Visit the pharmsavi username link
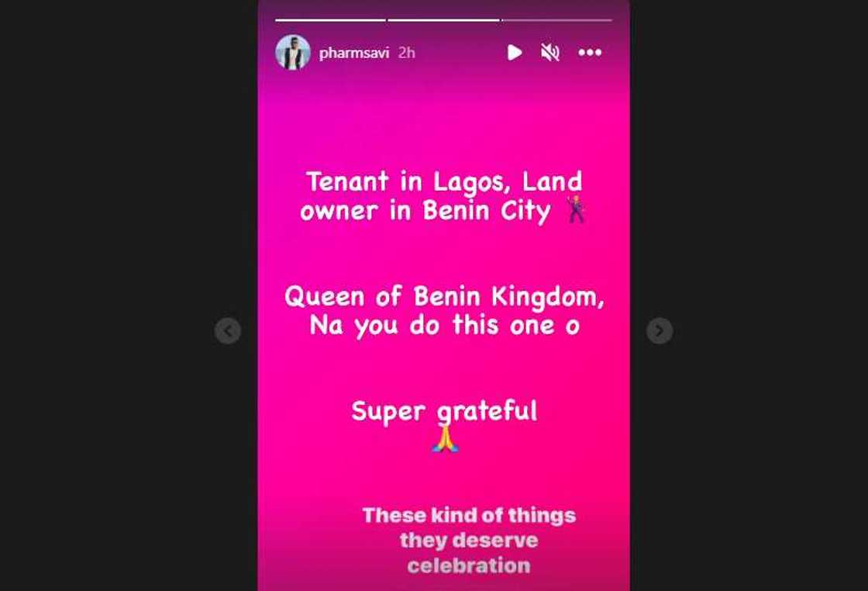Viewport: 868px width, 591px height. click(x=354, y=53)
